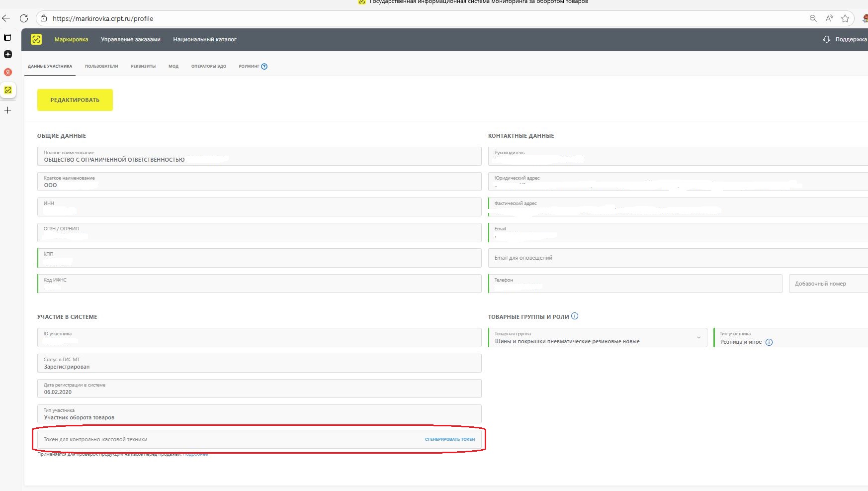Click the Краткое наименование field

click(x=259, y=182)
